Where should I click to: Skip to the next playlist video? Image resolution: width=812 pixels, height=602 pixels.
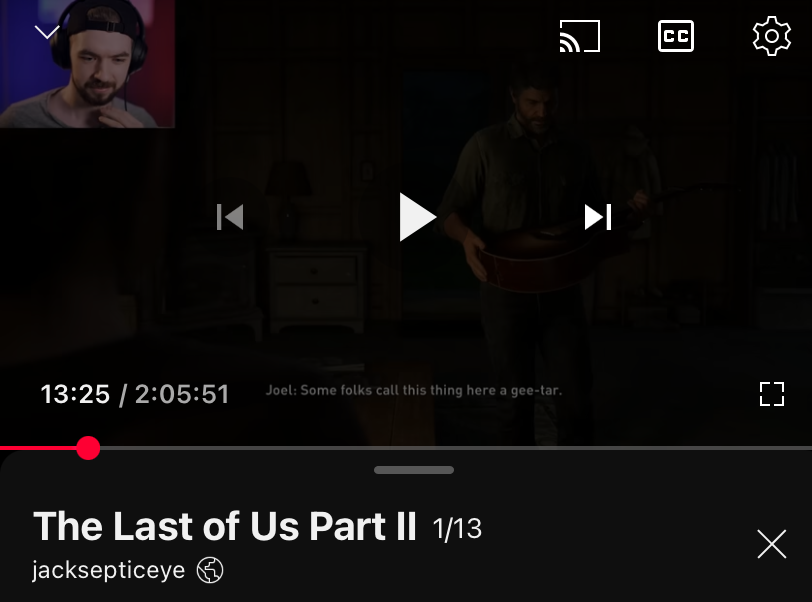(598, 217)
